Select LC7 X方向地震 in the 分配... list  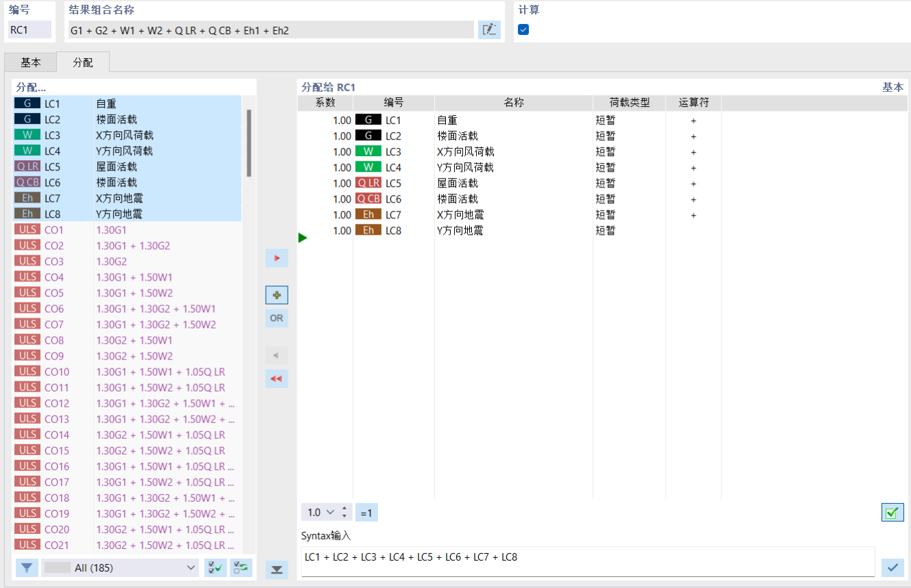[127, 198]
